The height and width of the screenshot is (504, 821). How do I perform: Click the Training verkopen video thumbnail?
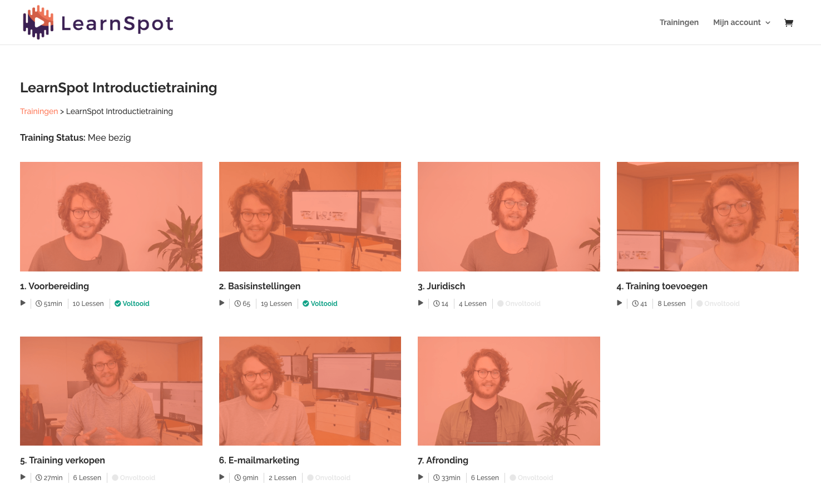(x=111, y=391)
